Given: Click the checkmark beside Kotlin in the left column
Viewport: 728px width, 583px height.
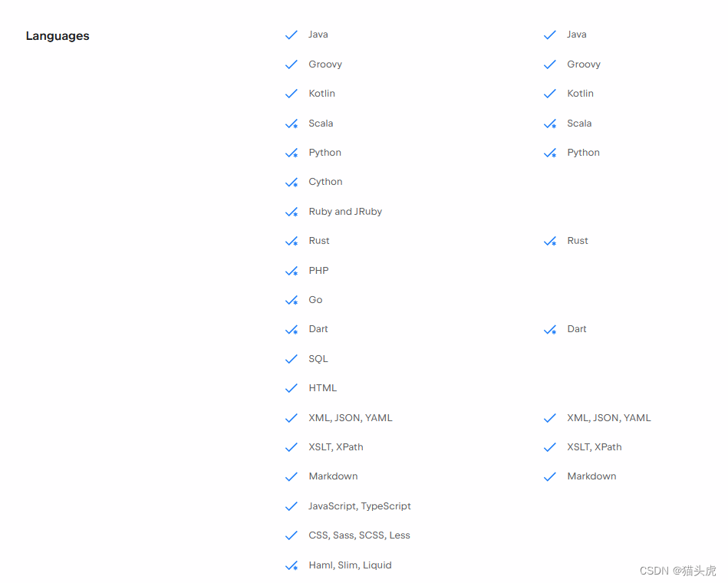Looking at the screenshot, I should click(x=291, y=94).
